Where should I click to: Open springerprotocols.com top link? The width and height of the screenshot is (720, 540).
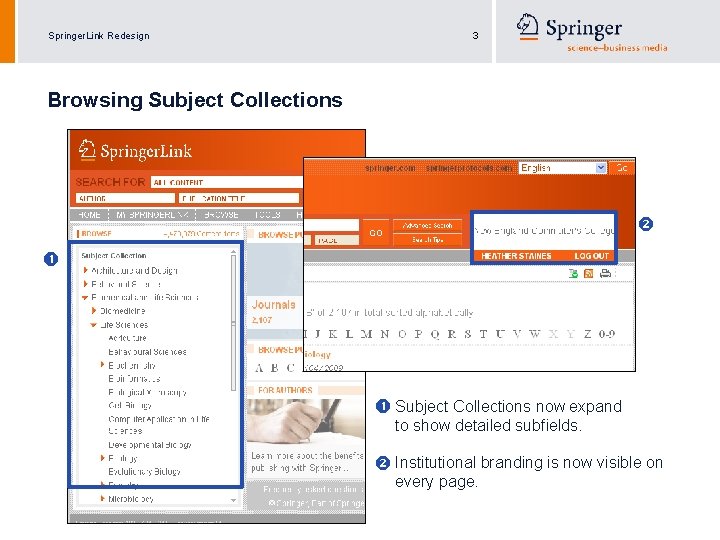(468, 168)
